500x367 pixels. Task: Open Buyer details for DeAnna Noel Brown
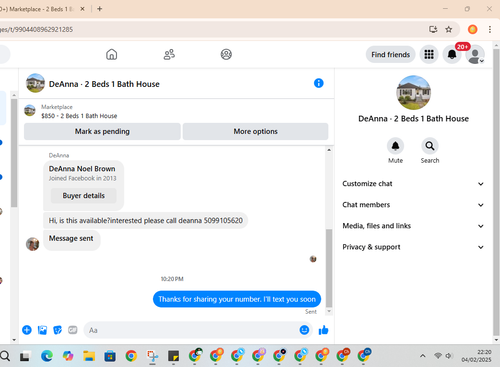(x=84, y=196)
